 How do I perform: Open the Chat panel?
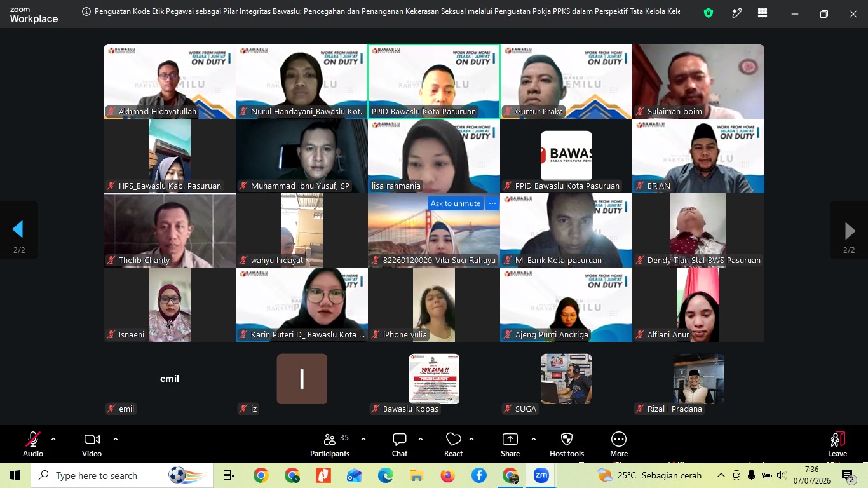coord(400,444)
